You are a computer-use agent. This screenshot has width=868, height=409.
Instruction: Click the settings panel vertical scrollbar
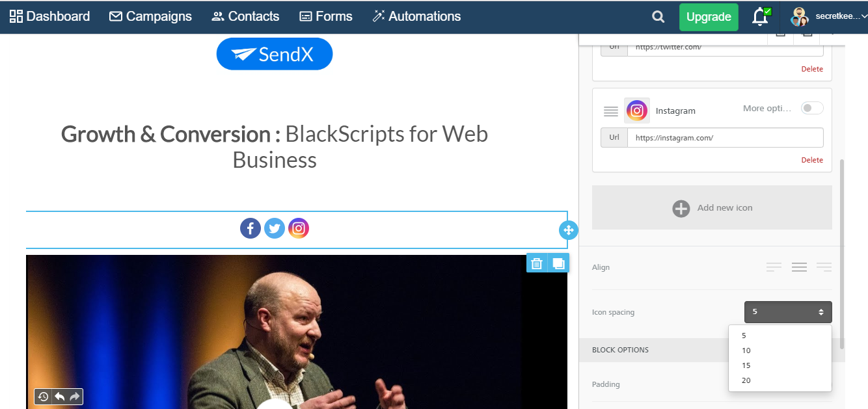[x=842, y=254]
